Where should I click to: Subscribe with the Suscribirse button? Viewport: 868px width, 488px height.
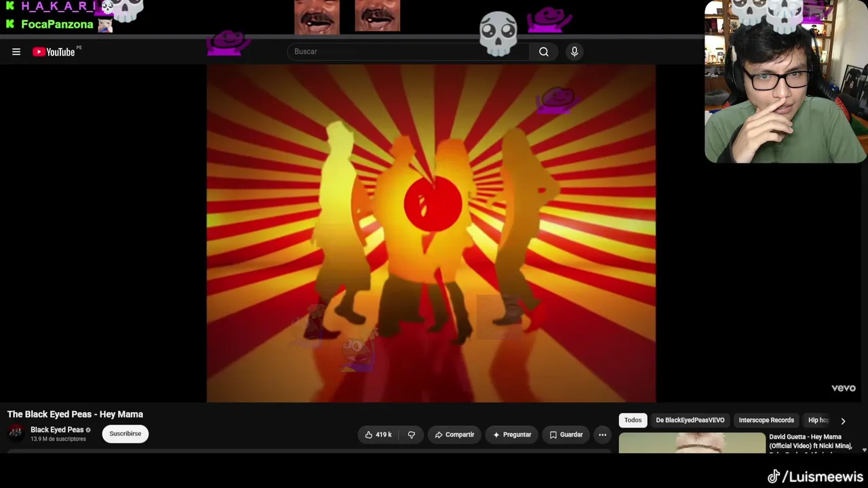(125, 433)
